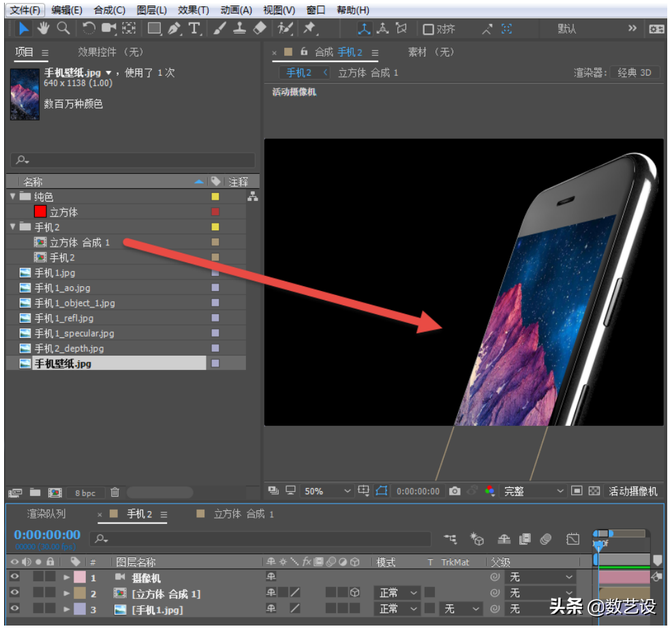Toggle the transparency grid icon

594,491
